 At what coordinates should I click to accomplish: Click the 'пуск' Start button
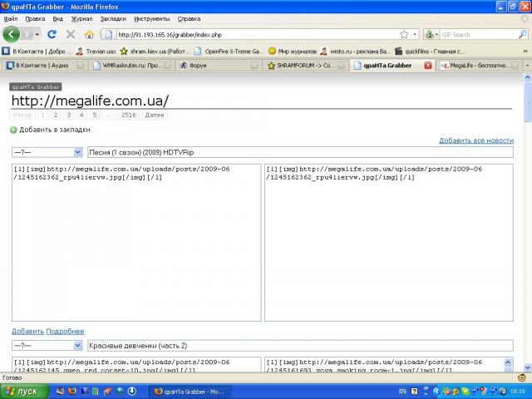click(24, 392)
